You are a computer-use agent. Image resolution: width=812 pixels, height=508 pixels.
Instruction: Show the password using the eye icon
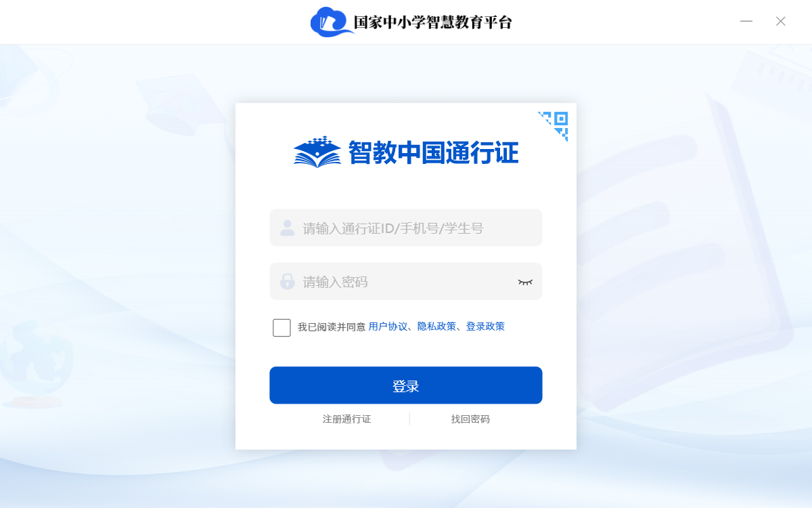(x=525, y=282)
